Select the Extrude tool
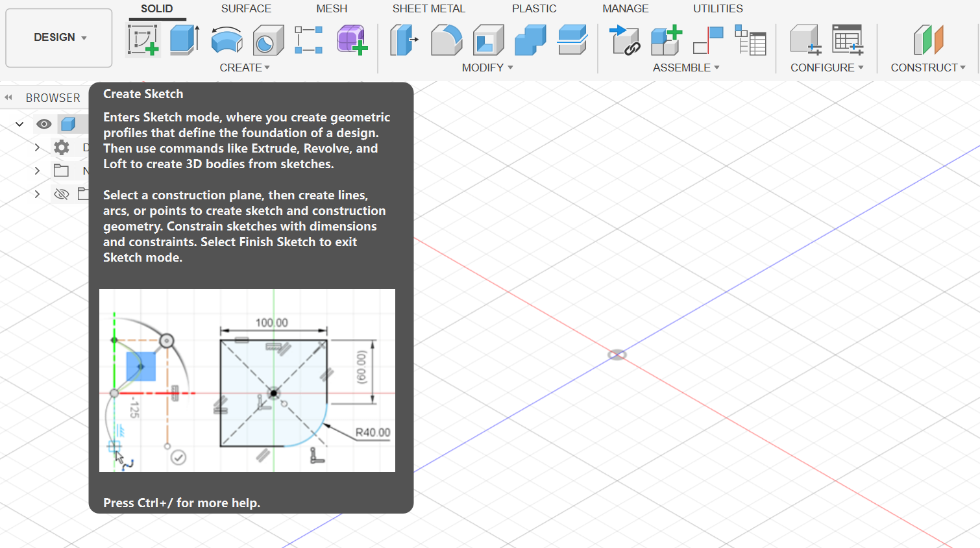This screenshot has height=548, width=980. point(184,40)
